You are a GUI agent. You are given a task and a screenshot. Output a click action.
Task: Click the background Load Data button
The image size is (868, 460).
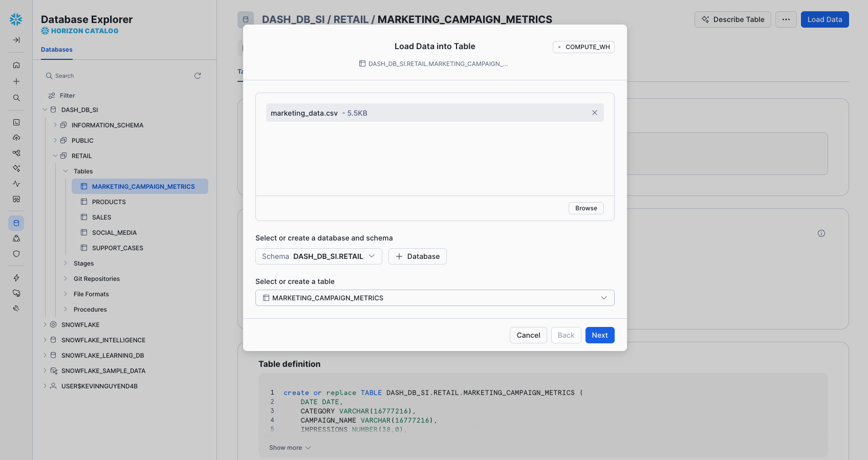(825, 19)
